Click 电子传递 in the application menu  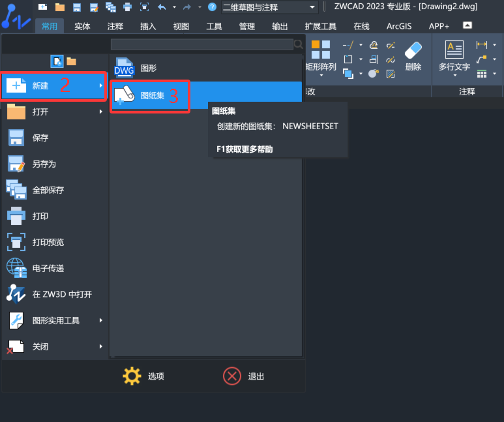pyautogui.click(x=54, y=268)
